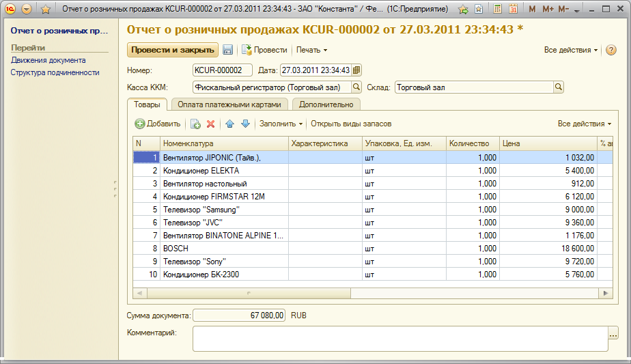Viewport: 631px width, 364px height.
Task: Select row Кондиционер БК-2300
Action: (x=373, y=275)
